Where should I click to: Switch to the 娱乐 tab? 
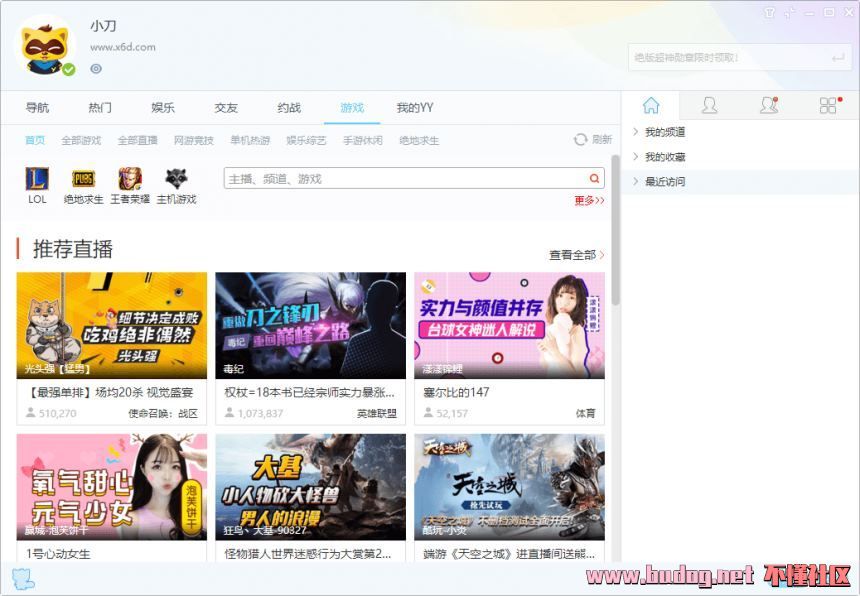[163, 108]
